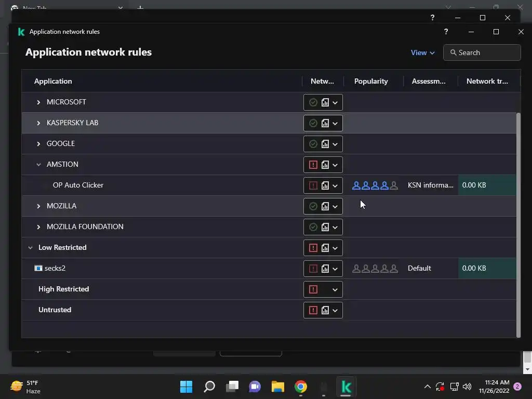Click the logging report icon for GOOGLE

click(325, 144)
